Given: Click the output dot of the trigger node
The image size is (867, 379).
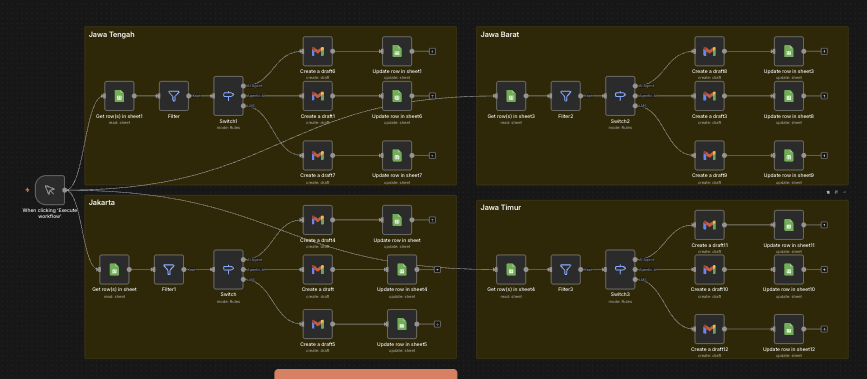Looking at the screenshot, I should 65,190.
